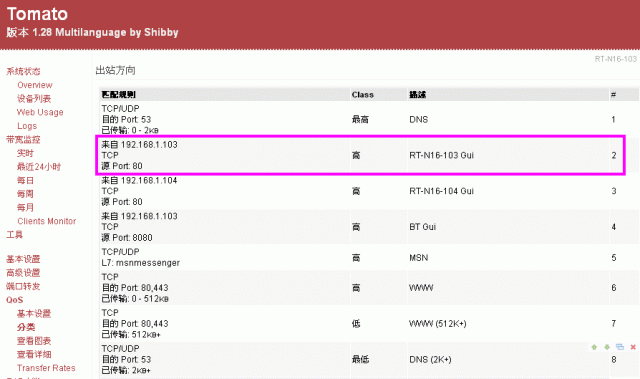Select the RT-N16-103 Gui rule description
640x379 pixels.
[442, 155]
